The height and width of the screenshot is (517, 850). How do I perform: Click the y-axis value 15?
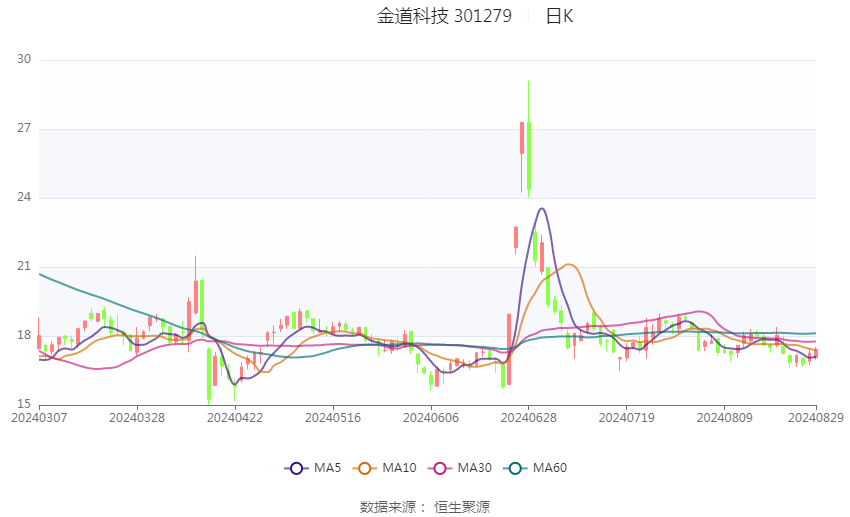24,404
